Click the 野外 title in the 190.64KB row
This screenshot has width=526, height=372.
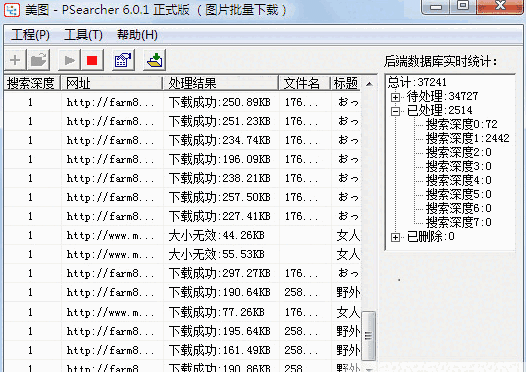point(348,293)
